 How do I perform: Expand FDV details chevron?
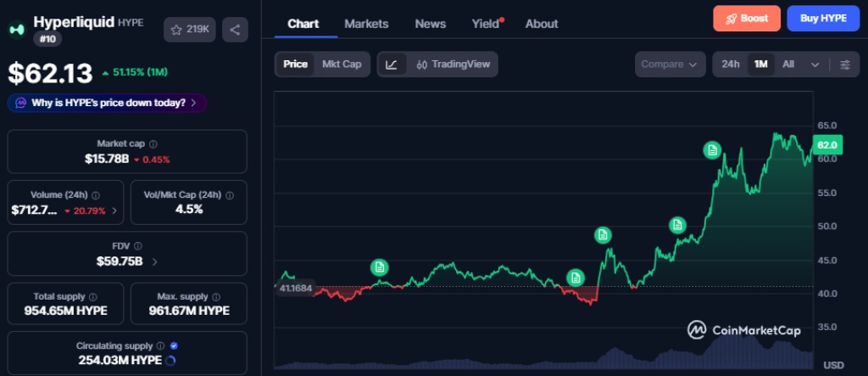154,261
